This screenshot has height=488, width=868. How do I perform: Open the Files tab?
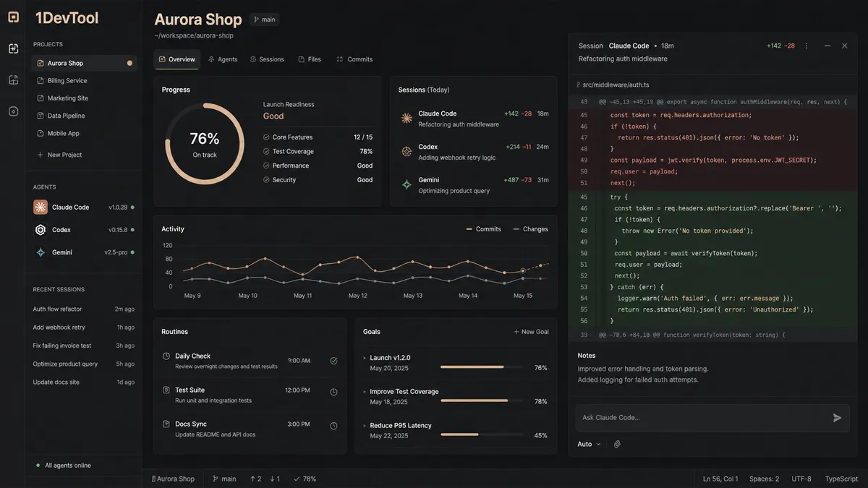click(x=310, y=59)
